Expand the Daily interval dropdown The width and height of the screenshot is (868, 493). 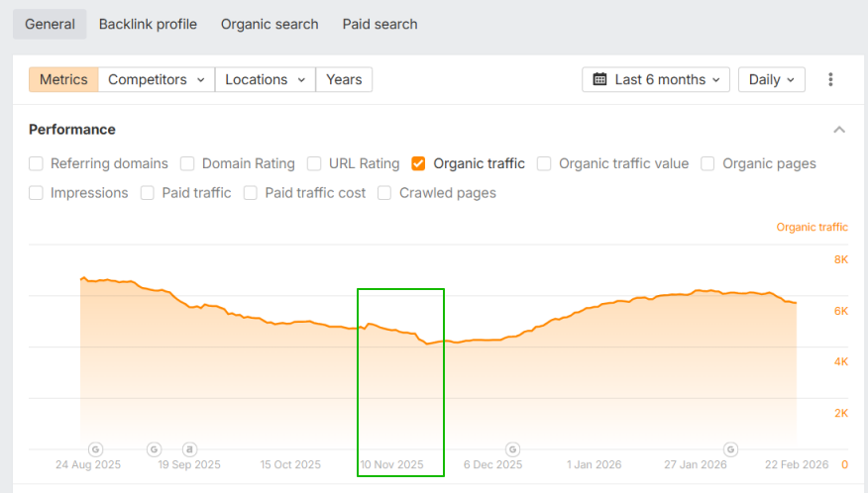pyautogui.click(x=771, y=79)
